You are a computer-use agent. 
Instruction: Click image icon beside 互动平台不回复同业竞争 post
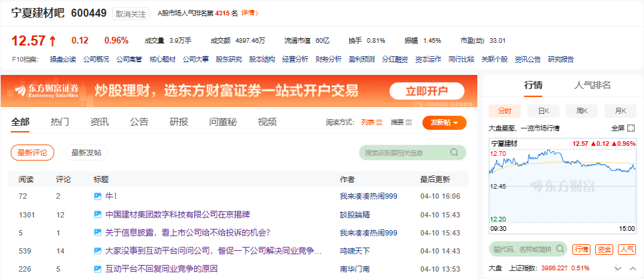(x=97, y=269)
